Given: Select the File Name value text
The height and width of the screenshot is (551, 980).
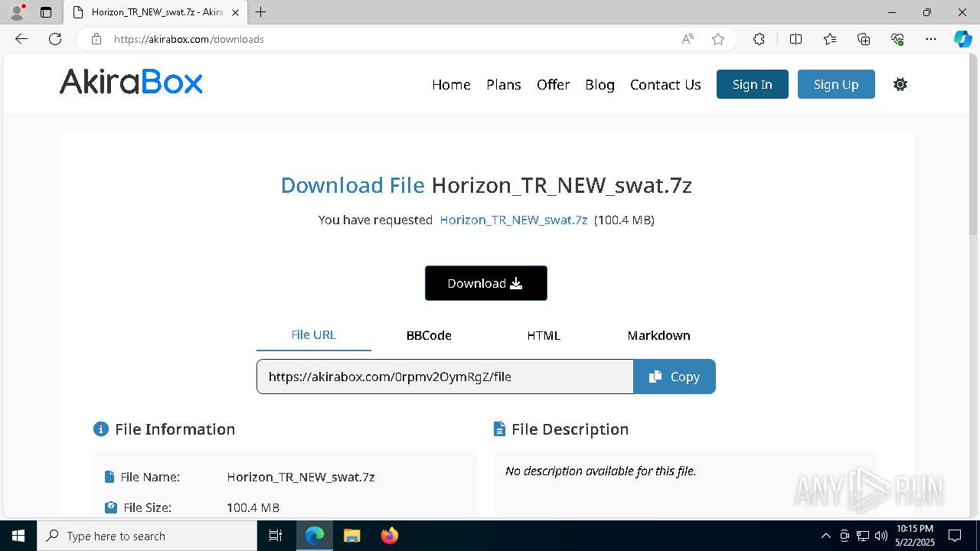Looking at the screenshot, I should 301,477.
